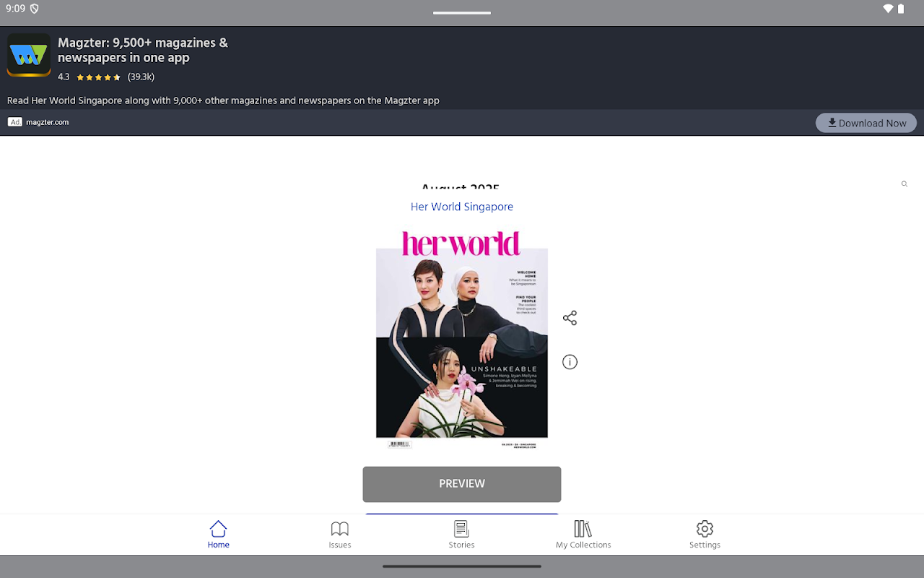Screen dimensions: 924x578
Task: Tap the Wi-Fi status icon
Action: [888, 9]
